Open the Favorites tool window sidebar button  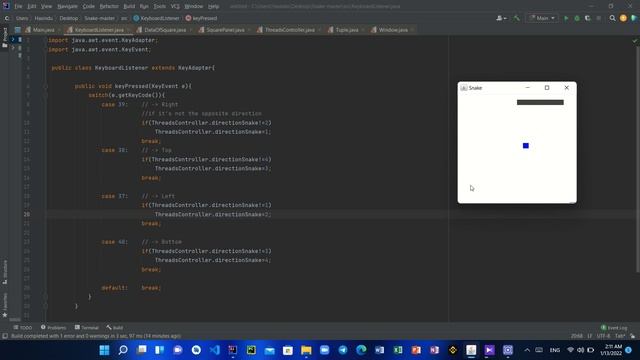[4, 305]
